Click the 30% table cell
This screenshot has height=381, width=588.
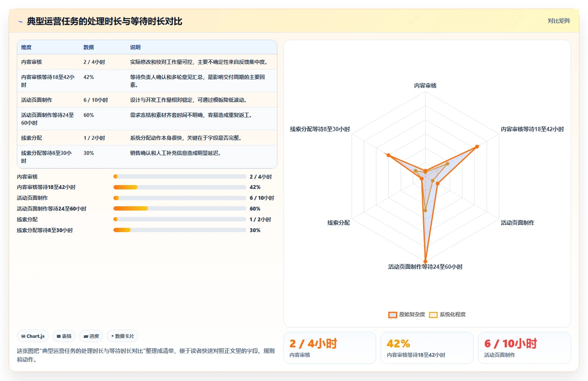coord(88,153)
